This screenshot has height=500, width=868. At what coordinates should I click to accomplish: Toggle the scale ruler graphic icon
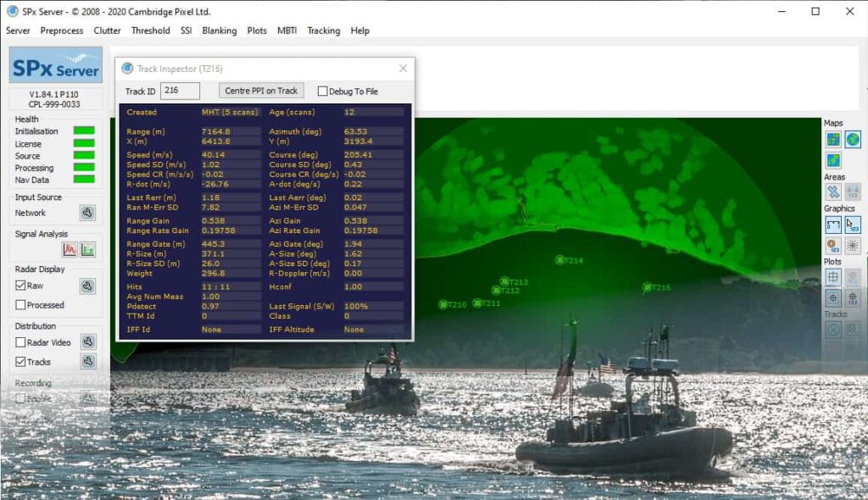pyautogui.click(x=833, y=225)
